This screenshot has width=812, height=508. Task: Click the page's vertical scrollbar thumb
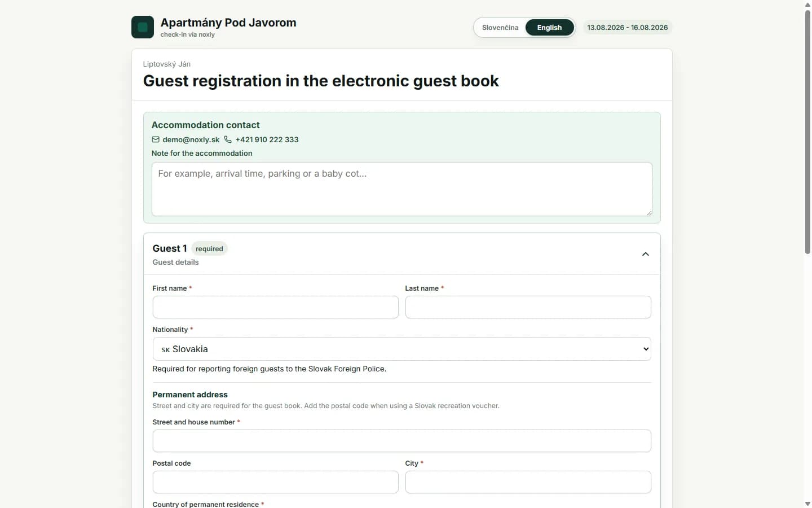tap(807, 131)
